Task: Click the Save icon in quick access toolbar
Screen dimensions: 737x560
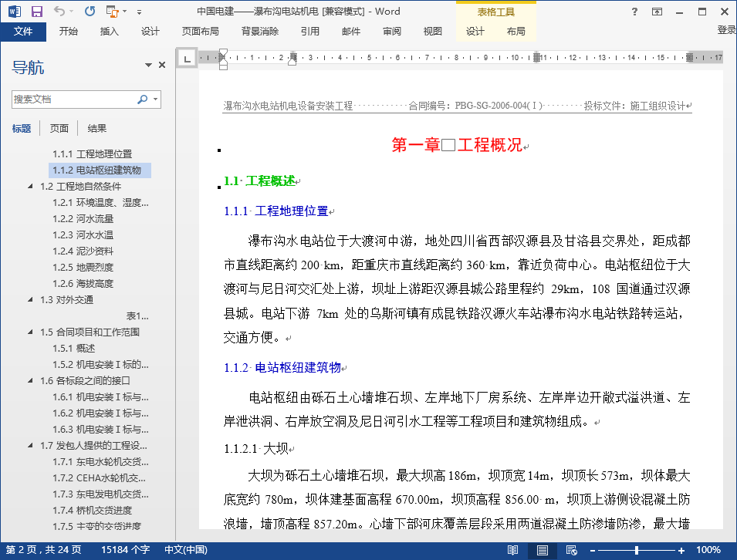Action: 36,12
